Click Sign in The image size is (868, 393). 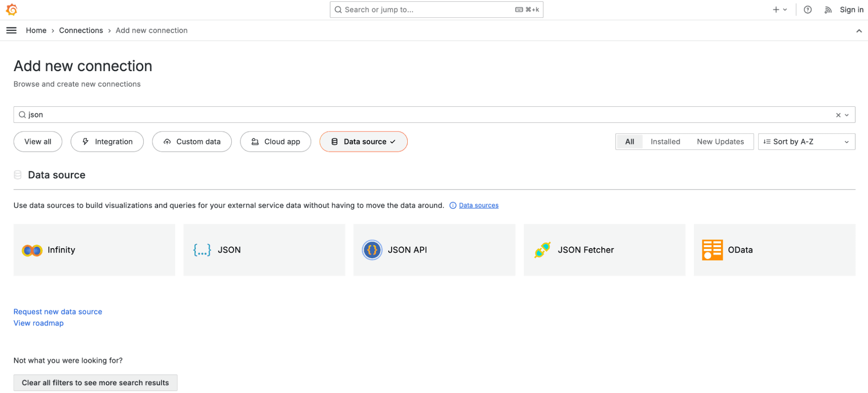[x=851, y=10]
